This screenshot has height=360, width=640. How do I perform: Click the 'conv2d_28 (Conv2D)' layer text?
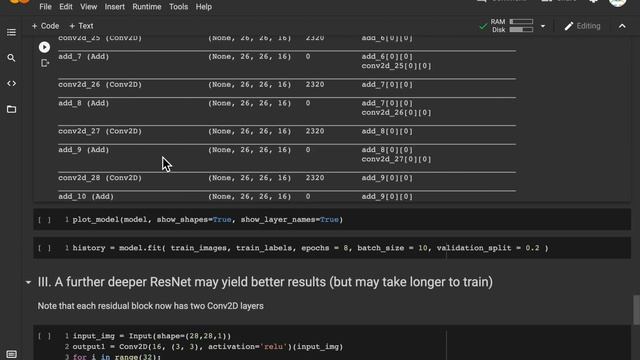point(100,178)
